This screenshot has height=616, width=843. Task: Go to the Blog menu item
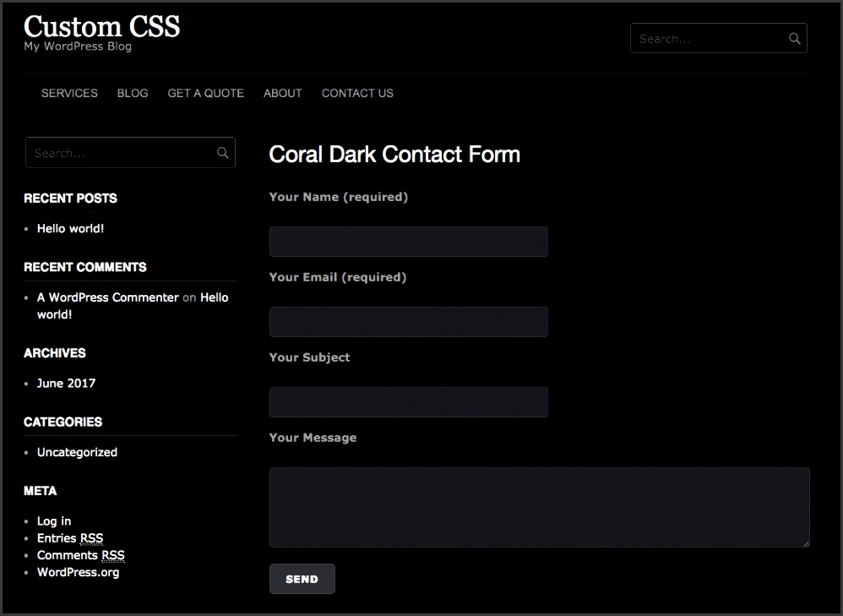133,93
